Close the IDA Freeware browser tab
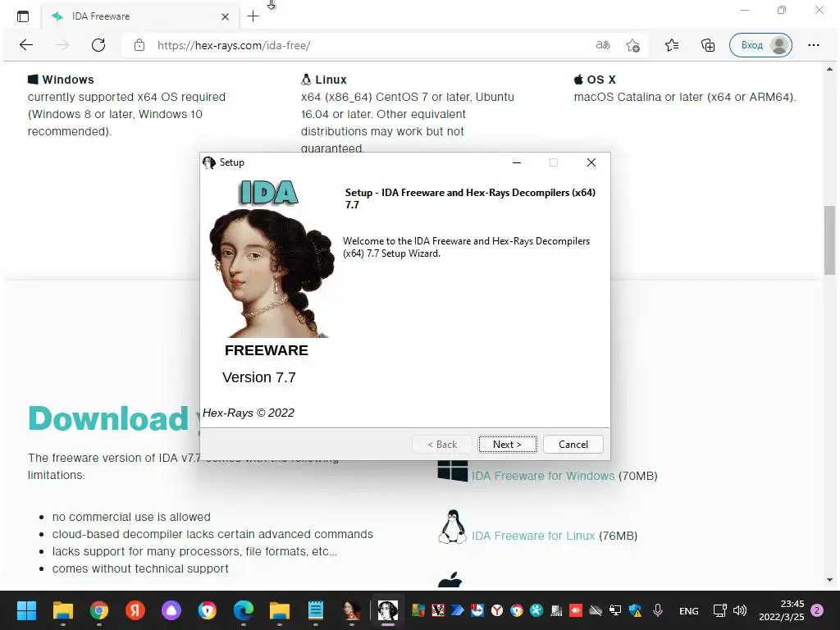The height and width of the screenshot is (630, 840). coord(225,16)
